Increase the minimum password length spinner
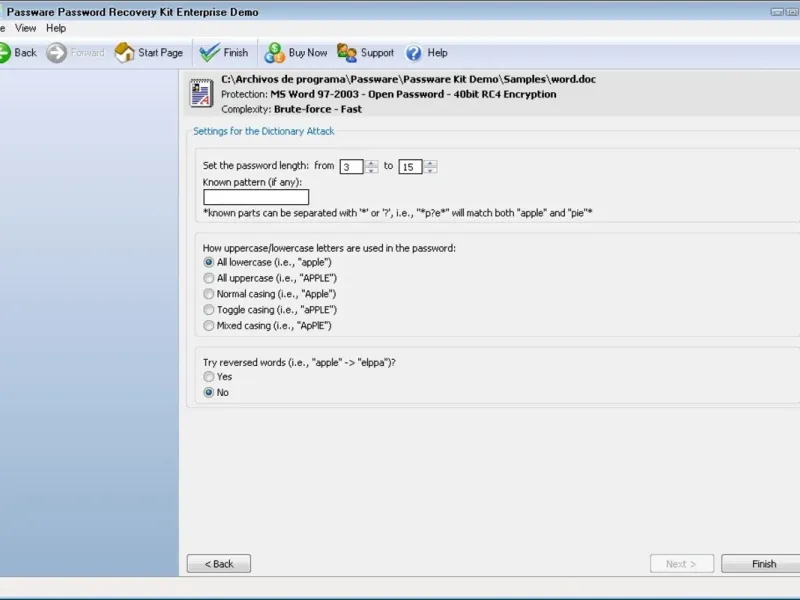This screenshot has width=800, height=600. coord(371,163)
